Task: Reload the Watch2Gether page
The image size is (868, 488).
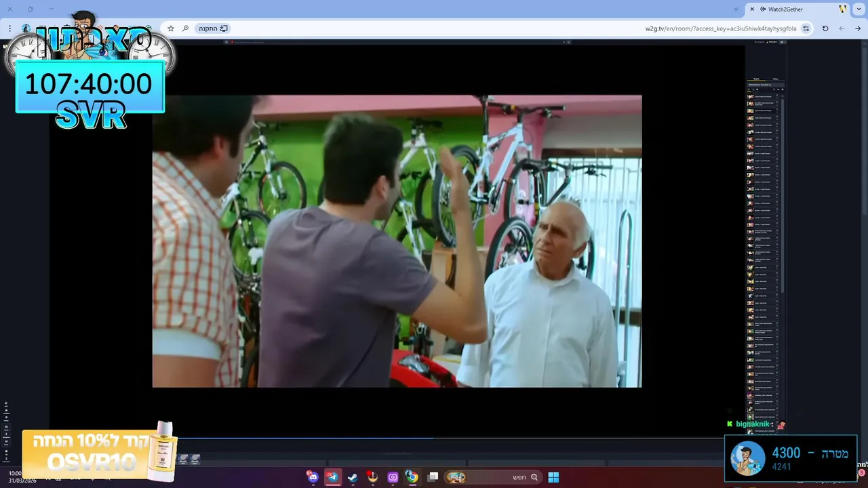Action: (825, 28)
